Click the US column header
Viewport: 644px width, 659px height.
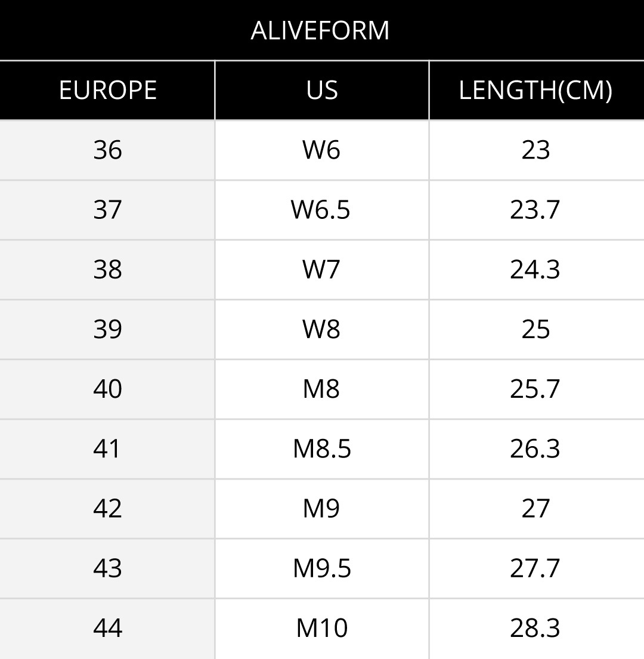(321, 90)
